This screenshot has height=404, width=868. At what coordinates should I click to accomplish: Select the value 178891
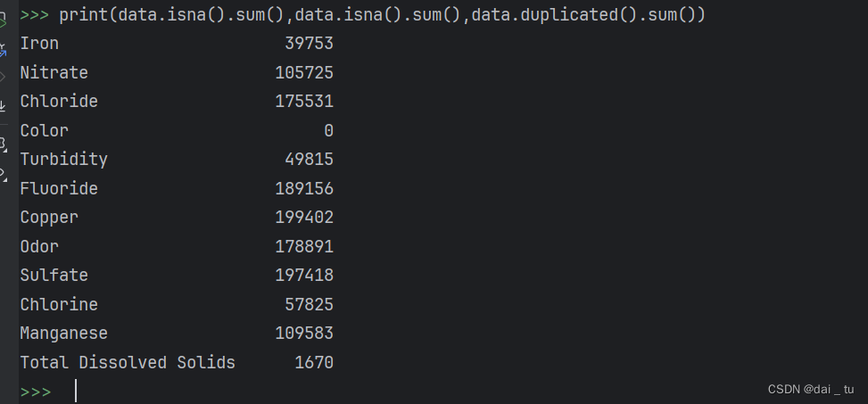tap(304, 246)
